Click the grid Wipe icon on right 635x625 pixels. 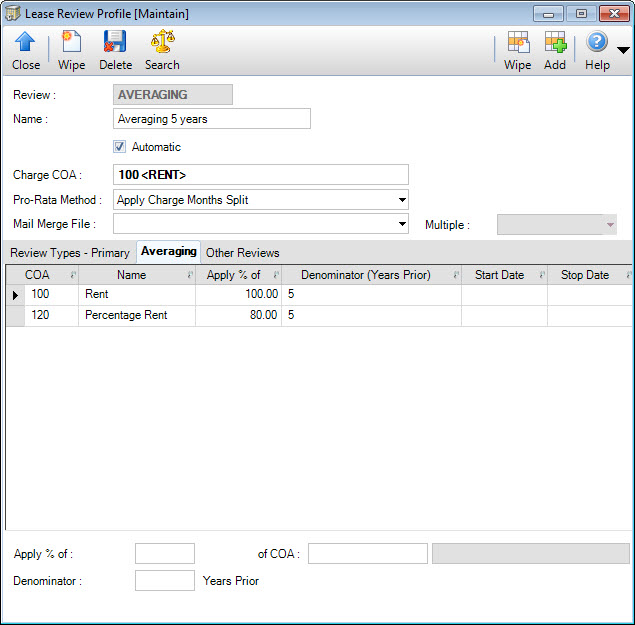[518, 42]
